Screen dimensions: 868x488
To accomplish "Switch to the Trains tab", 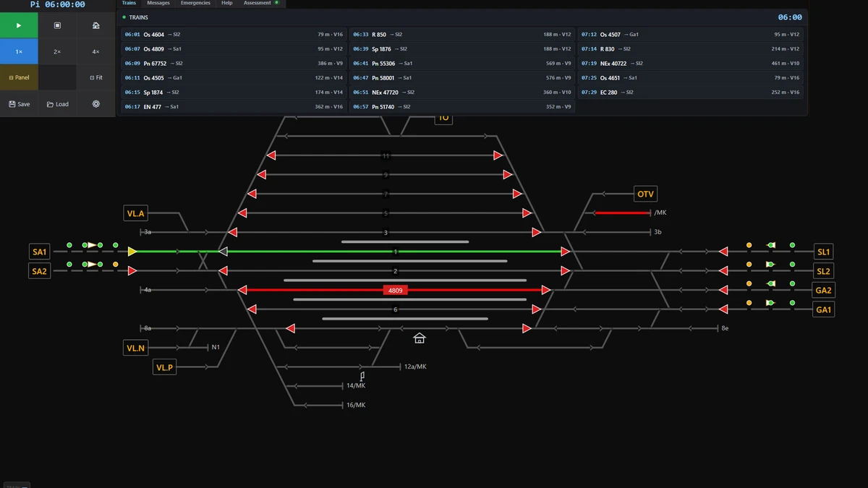I will point(129,4).
